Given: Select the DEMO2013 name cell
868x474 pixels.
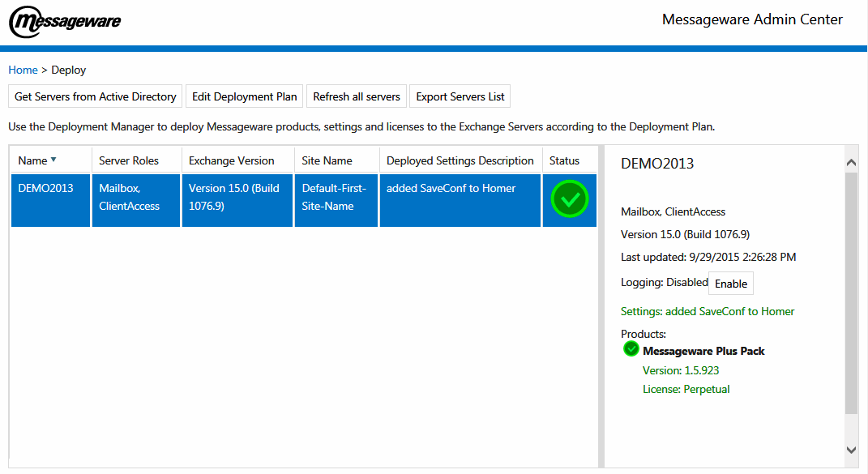Looking at the screenshot, I should (x=50, y=200).
